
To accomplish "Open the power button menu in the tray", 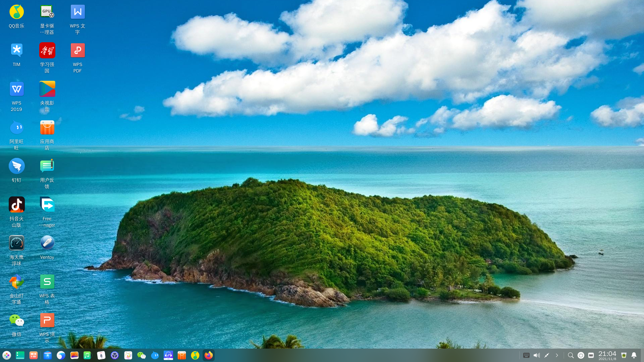I will click(x=581, y=355).
